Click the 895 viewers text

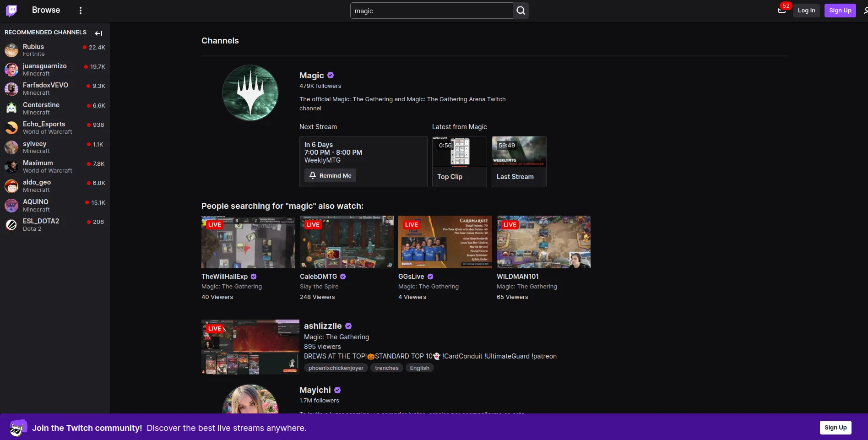coord(322,347)
